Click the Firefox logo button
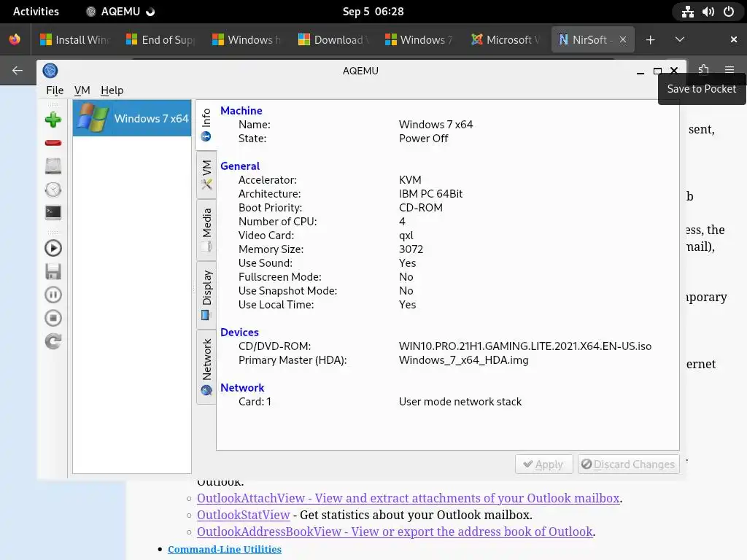This screenshot has width=747, height=560. [15, 39]
